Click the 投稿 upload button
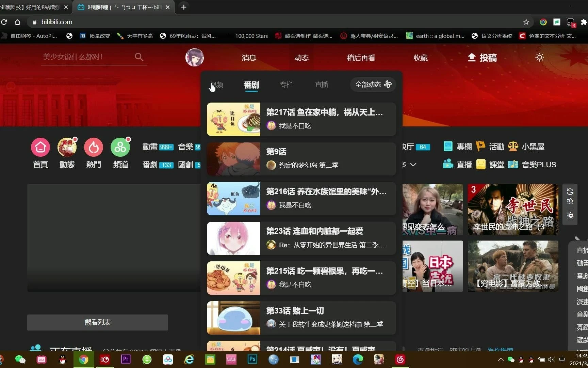 [482, 58]
